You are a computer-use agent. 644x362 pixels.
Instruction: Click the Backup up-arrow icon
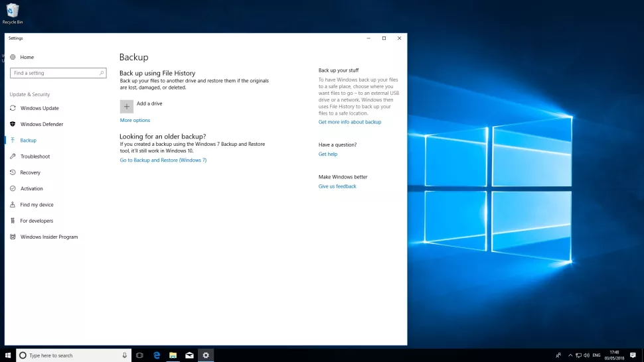coord(13,140)
